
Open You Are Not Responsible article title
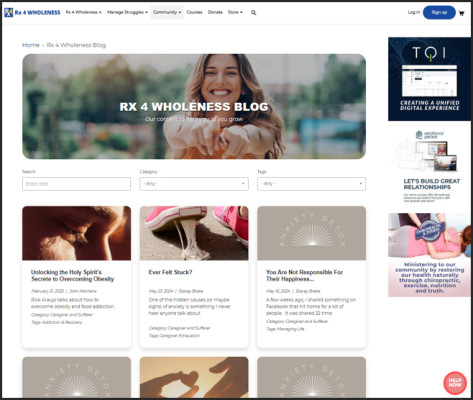pos(304,275)
